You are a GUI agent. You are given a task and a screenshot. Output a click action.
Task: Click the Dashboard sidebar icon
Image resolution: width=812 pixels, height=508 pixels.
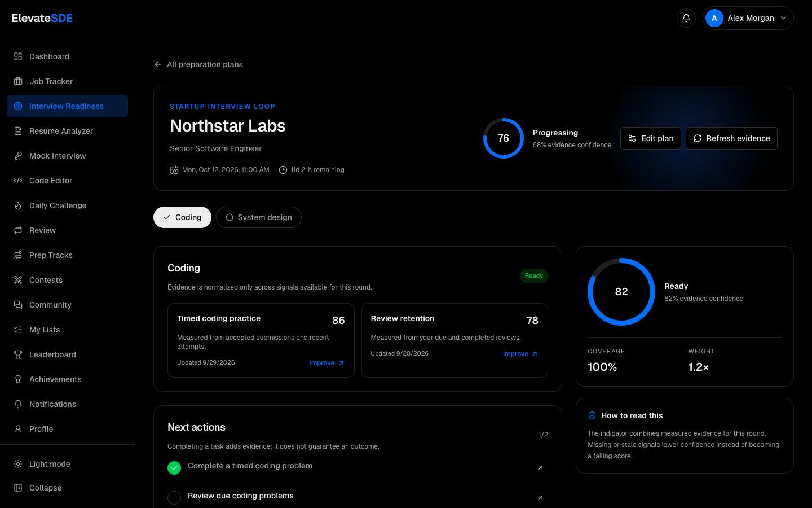click(x=18, y=56)
